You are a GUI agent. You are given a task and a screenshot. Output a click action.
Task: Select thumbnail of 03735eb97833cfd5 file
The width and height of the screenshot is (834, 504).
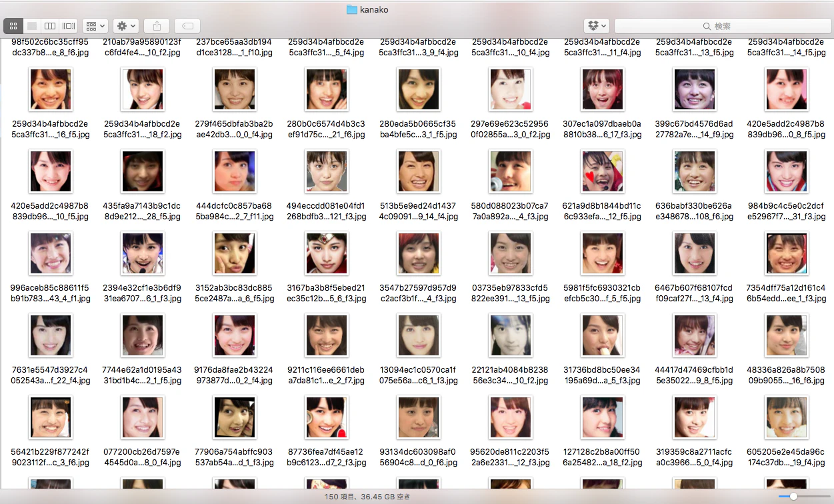click(x=511, y=253)
